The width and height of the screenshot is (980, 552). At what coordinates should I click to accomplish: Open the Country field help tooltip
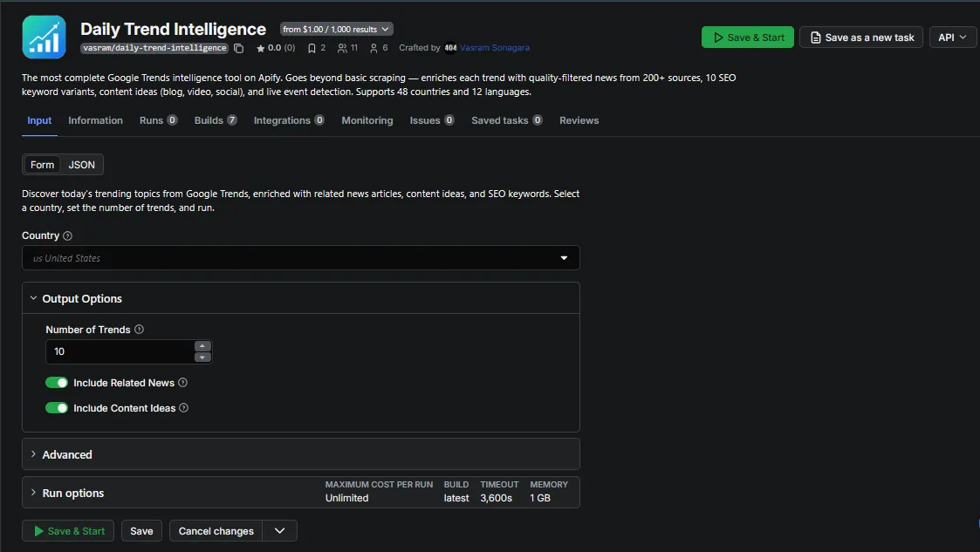click(x=68, y=235)
